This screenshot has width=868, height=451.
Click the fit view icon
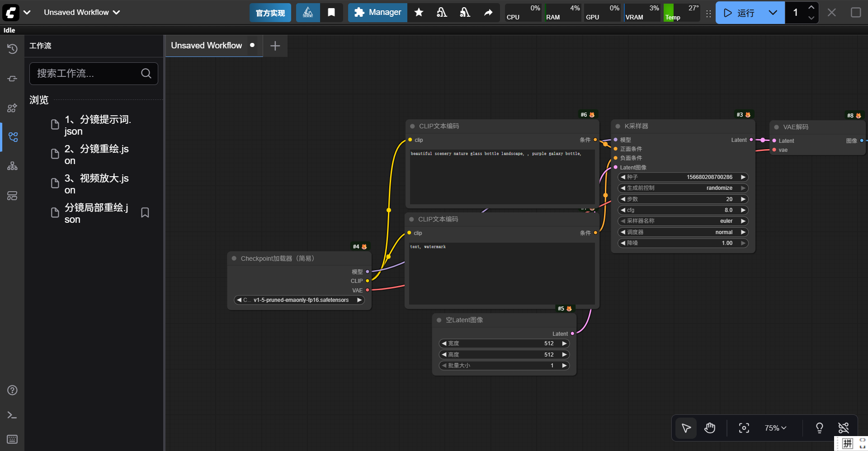pos(744,428)
